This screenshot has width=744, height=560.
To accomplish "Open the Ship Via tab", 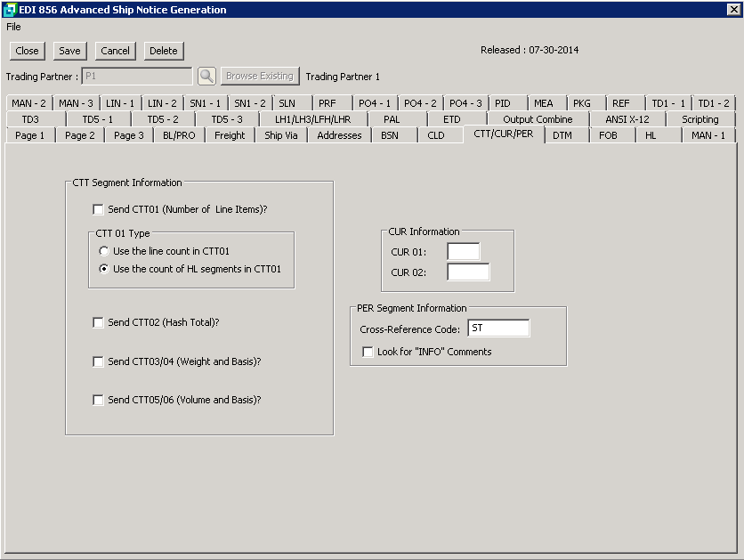I will pos(281,135).
